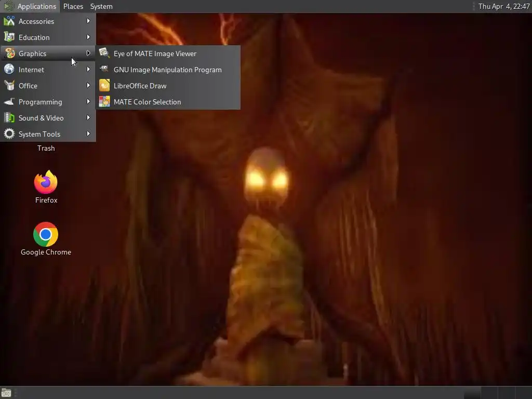Viewport: 532px width, 399px height.
Task: Click the Graphics palette icon
Action: coord(9,54)
